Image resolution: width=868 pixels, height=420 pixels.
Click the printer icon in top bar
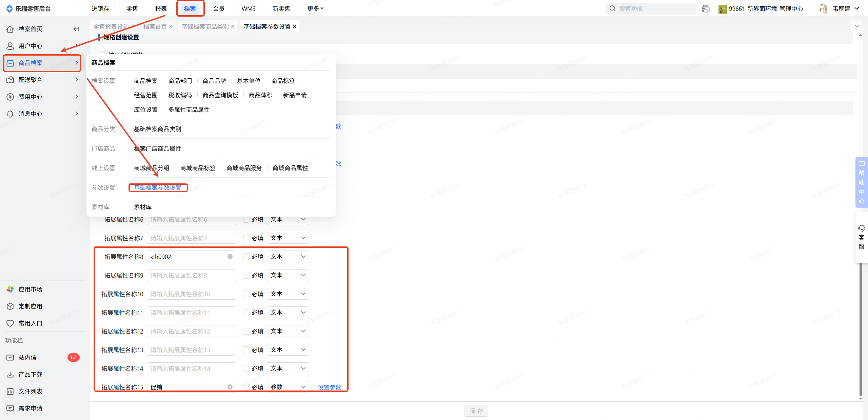click(706, 8)
